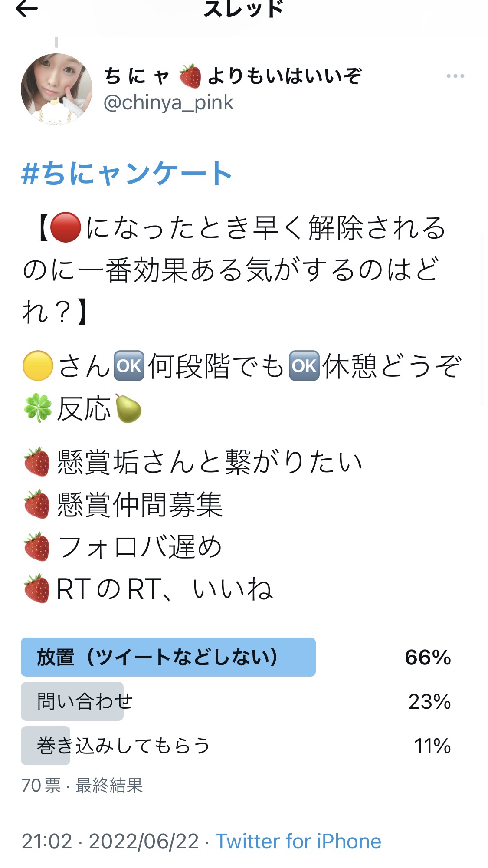
Task: Open the #ちにャンケート hashtag link
Action: pyautogui.click(x=126, y=173)
